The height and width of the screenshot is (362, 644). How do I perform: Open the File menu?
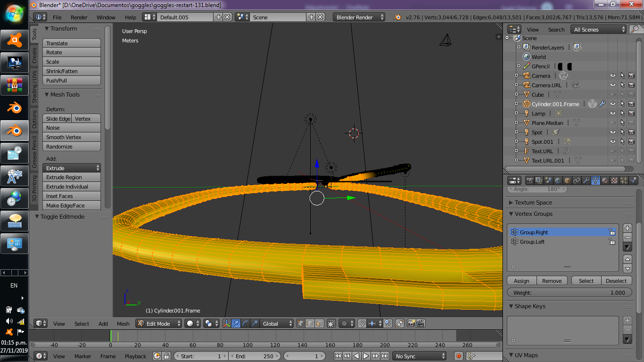57,17
